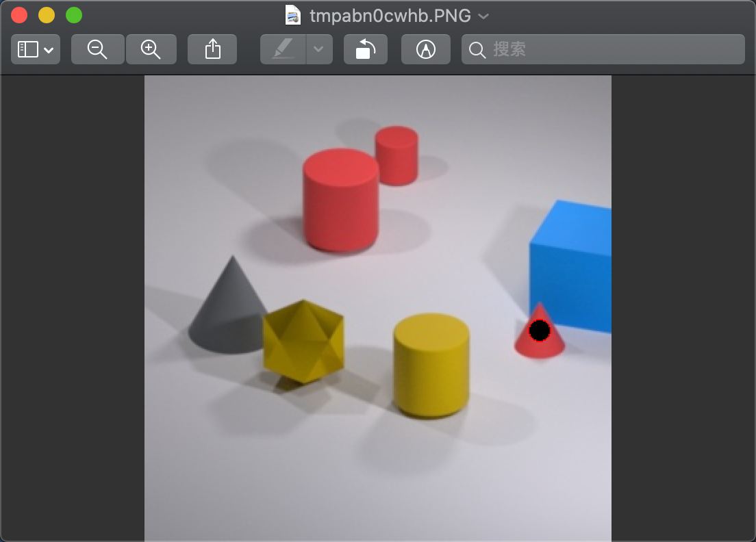756x542 pixels.
Task: Close the Preview window with red button
Action: (19, 16)
